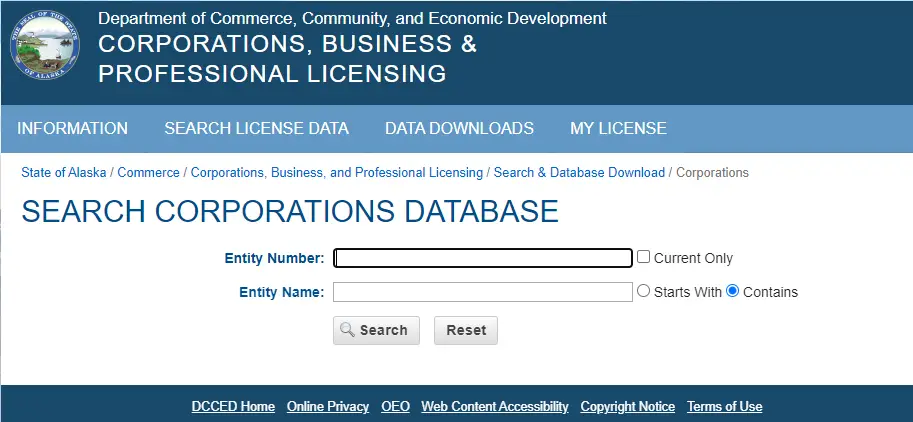Open the DATA DOWNLOADS menu

(x=459, y=129)
